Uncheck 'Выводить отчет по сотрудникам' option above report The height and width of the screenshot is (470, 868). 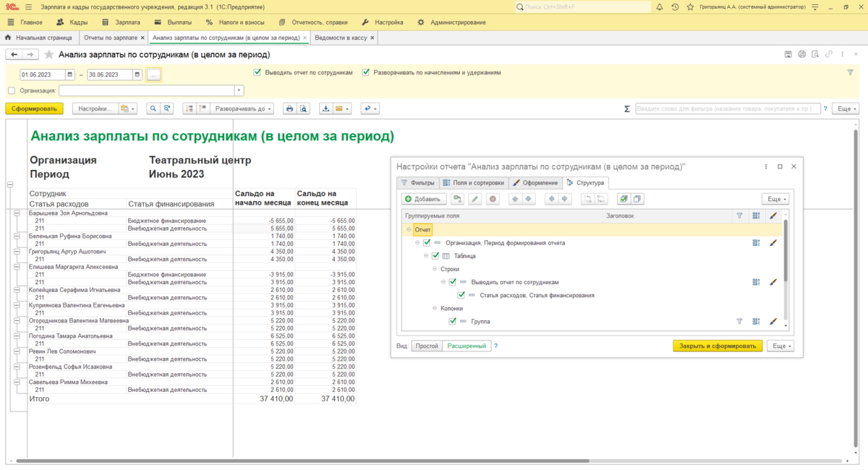[258, 72]
